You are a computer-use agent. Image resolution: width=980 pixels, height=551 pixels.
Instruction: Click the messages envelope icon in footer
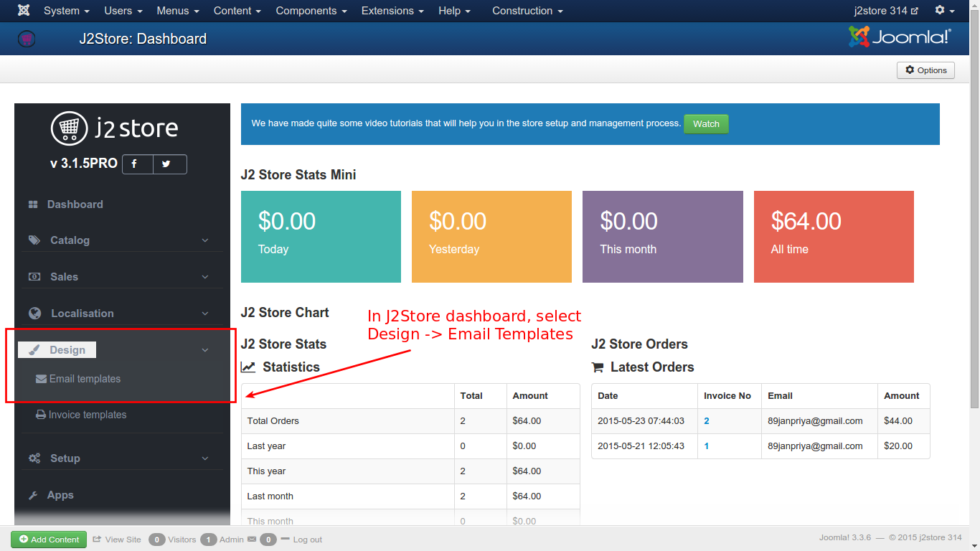click(252, 540)
